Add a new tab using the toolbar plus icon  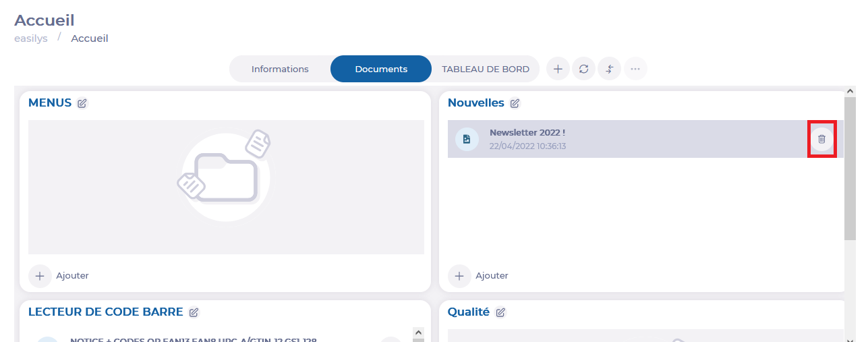click(558, 69)
